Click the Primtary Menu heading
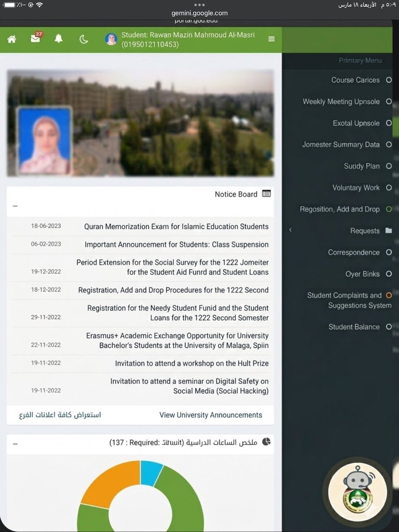This screenshot has width=399, height=532. pyautogui.click(x=360, y=60)
